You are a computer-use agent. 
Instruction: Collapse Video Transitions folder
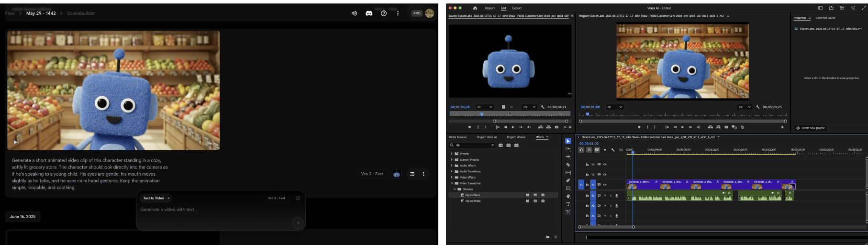pyautogui.click(x=451, y=183)
